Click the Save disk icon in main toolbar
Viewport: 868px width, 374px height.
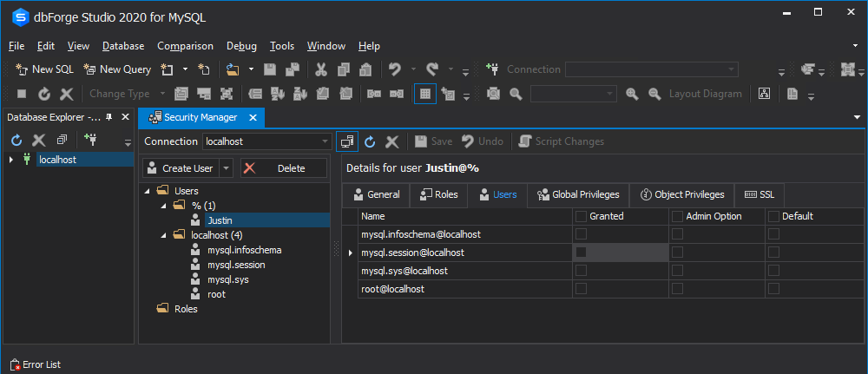click(270, 69)
